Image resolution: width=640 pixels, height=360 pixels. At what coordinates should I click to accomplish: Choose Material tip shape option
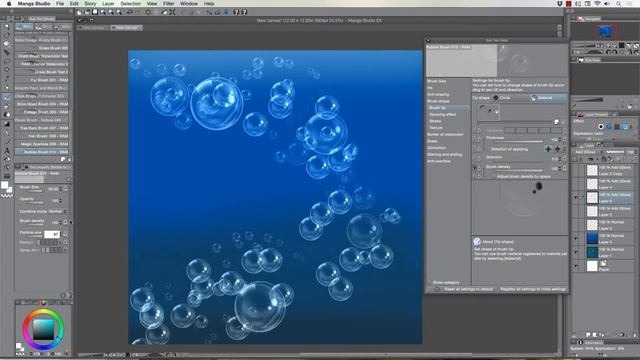[x=548, y=98]
